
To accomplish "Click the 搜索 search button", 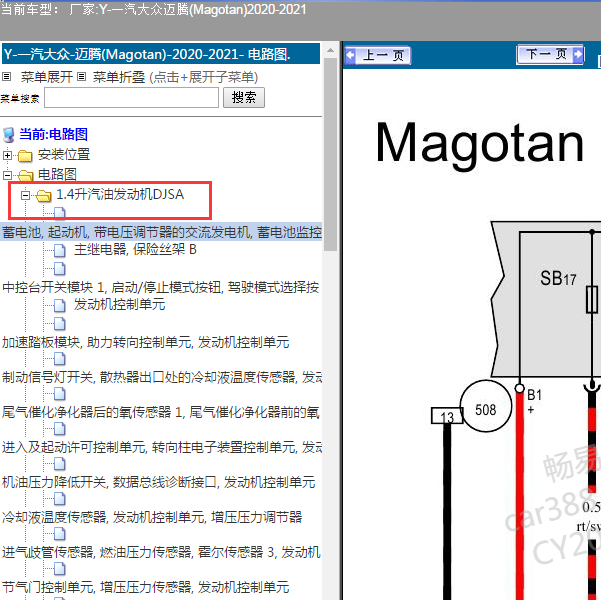I will (244, 97).
